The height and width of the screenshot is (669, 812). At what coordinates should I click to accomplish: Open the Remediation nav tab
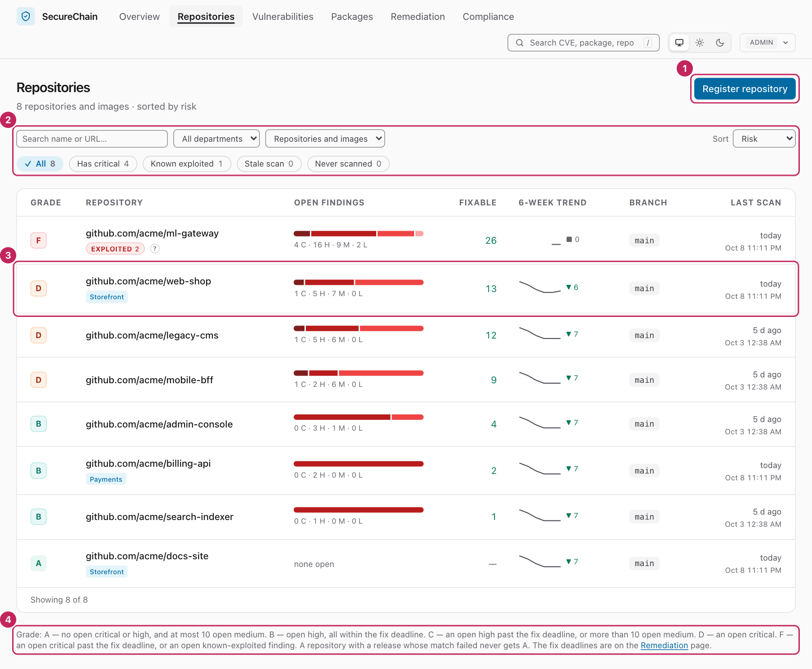point(418,17)
